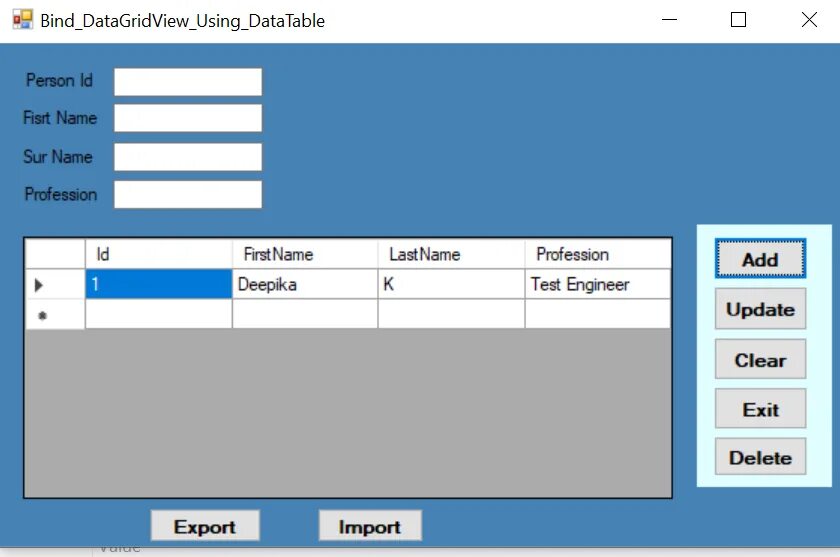Select the Id cell containing 1
The height and width of the screenshot is (557, 840).
tap(159, 284)
